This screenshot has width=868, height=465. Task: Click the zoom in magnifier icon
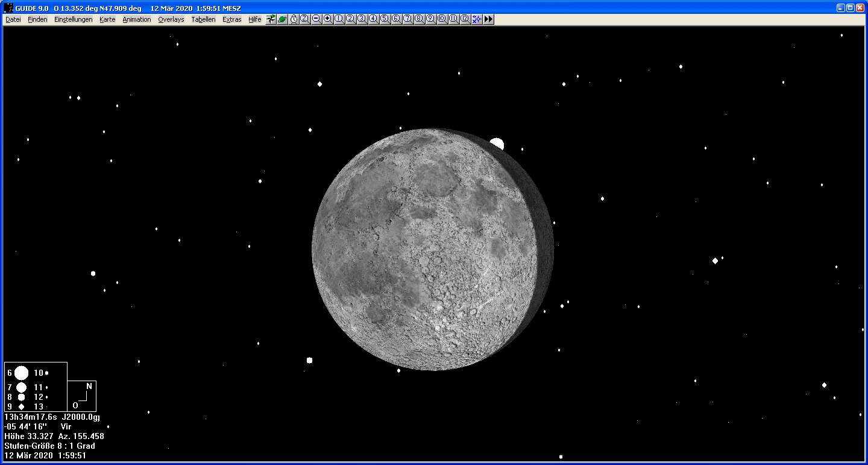pyautogui.click(x=327, y=19)
